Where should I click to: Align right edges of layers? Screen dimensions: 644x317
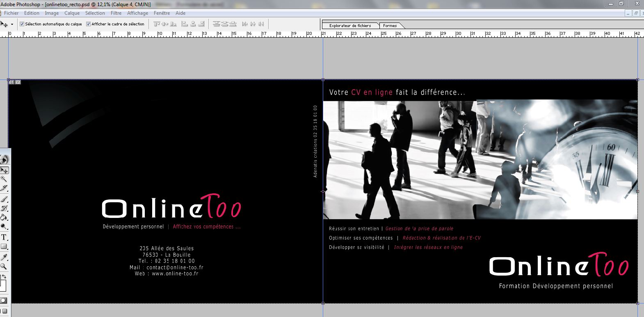[201, 24]
